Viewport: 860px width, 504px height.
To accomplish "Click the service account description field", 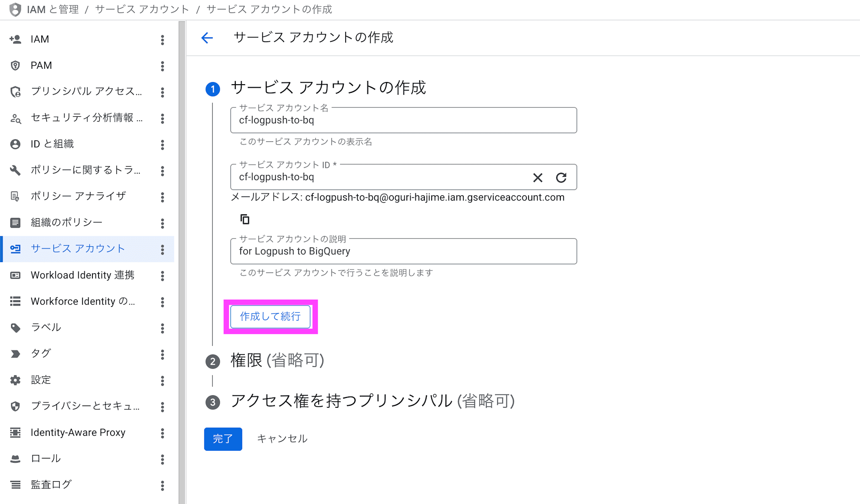I will 403,251.
